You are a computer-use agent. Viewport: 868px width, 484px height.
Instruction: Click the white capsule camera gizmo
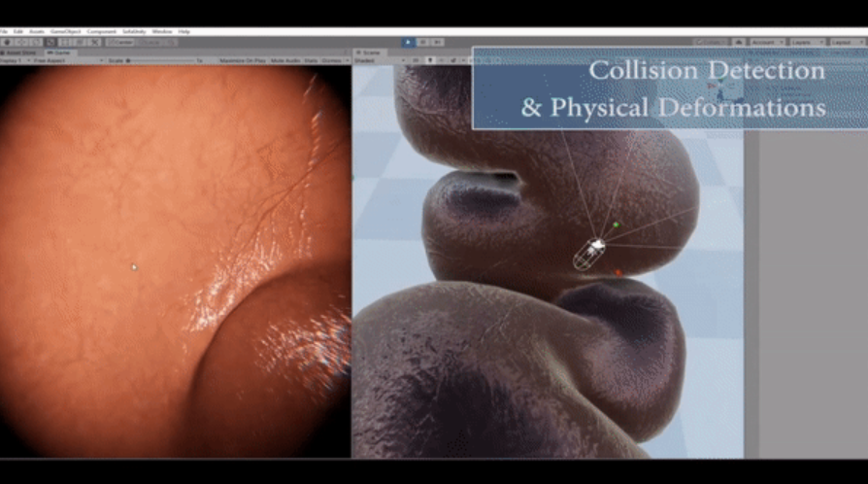tap(590, 253)
